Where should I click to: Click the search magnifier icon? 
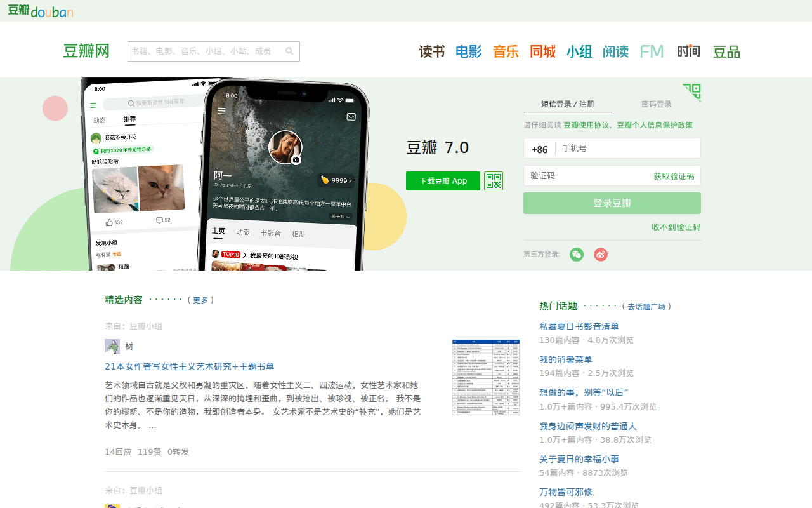(289, 51)
